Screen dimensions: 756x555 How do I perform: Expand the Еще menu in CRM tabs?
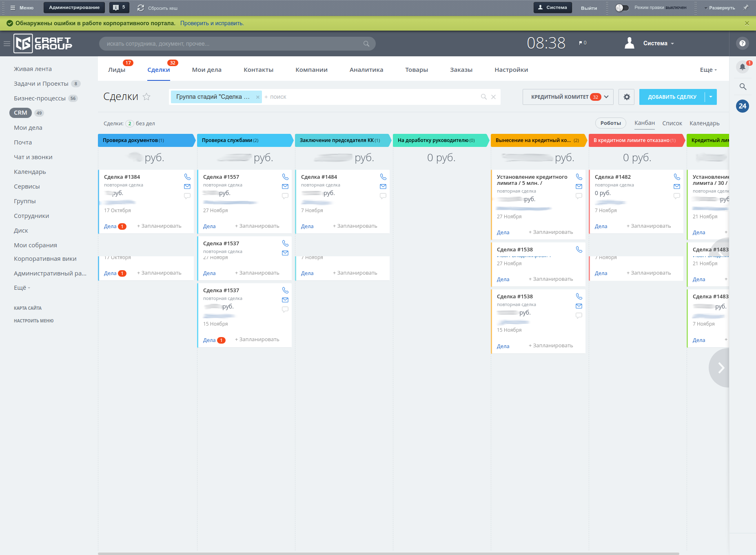[x=708, y=70]
